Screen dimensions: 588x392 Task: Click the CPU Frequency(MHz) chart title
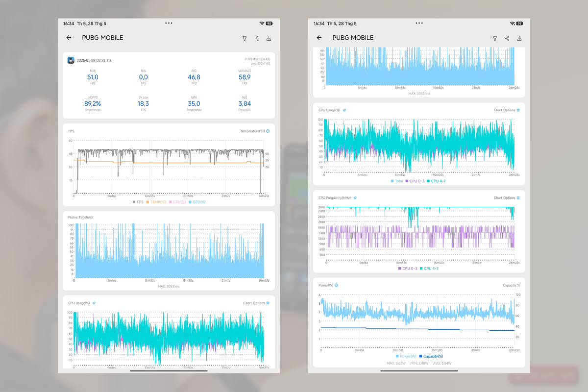coord(335,198)
